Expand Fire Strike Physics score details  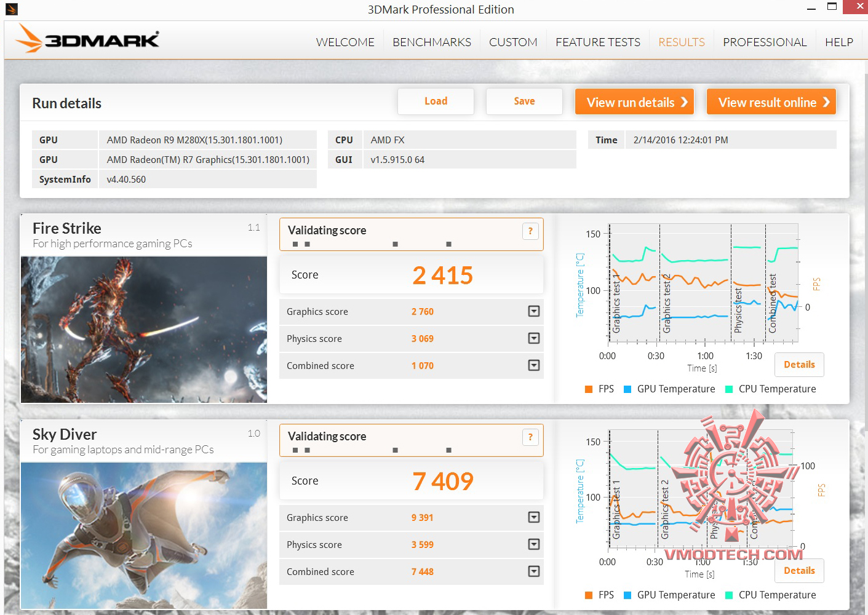534,338
